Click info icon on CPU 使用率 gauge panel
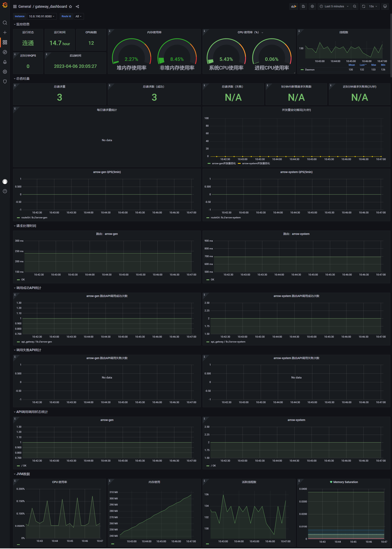The image size is (392, 549). pyautogui.click(x=204, y=31)
